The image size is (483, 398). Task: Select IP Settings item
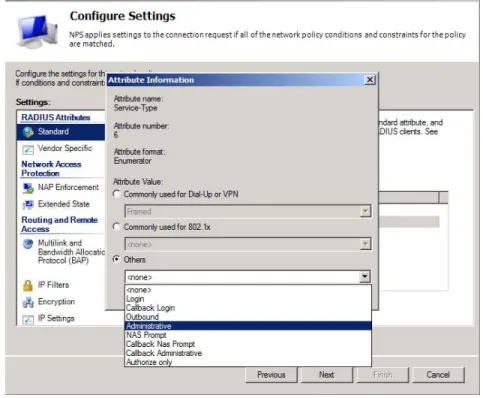pos(61,319)
